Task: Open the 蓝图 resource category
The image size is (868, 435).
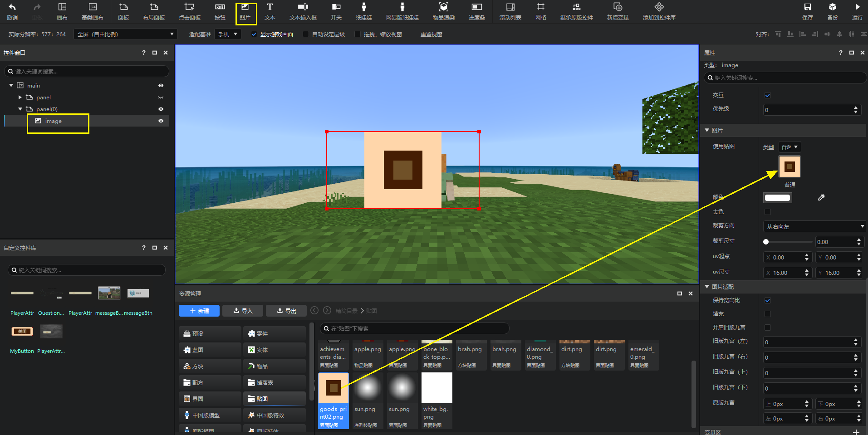Action: click(210, 350)
